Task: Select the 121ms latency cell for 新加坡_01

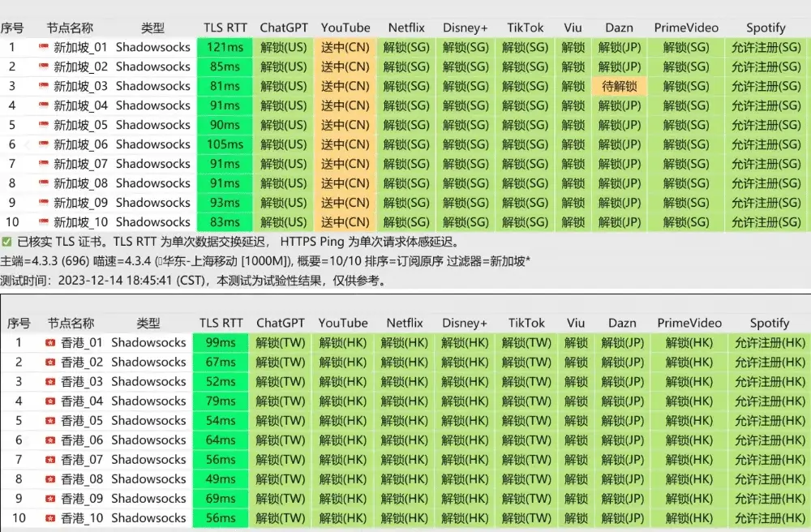Action: click(224, 47)
